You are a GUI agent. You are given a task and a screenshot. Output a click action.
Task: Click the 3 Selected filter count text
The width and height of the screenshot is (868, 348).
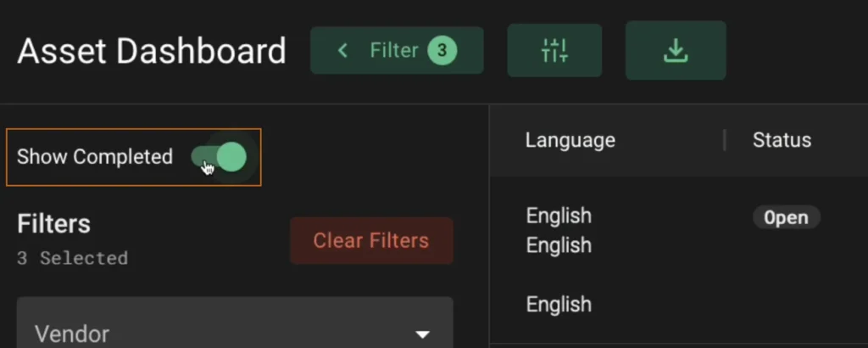pos(73,258)
